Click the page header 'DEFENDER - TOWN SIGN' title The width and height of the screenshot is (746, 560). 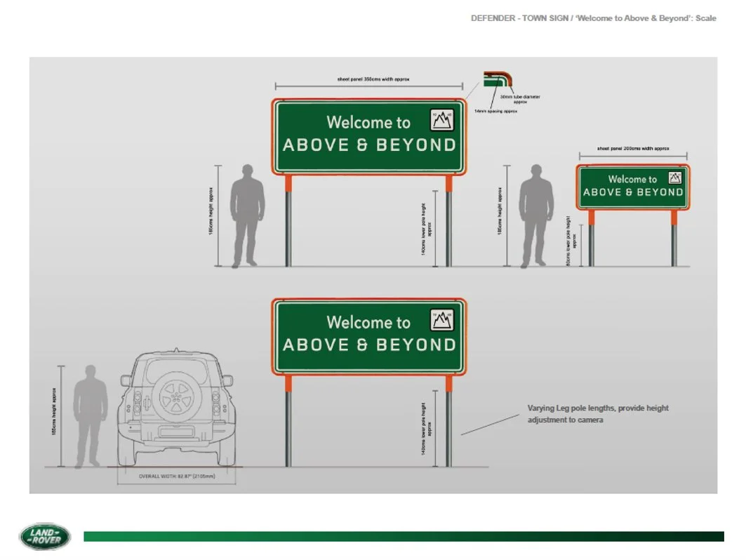pyautogui.click(x=593, y=18)
